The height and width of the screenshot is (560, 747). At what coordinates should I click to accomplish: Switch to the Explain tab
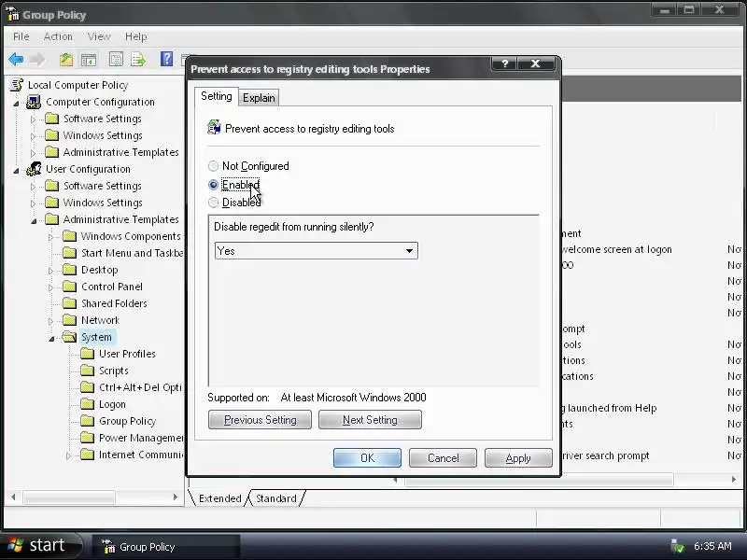[259, 98]
